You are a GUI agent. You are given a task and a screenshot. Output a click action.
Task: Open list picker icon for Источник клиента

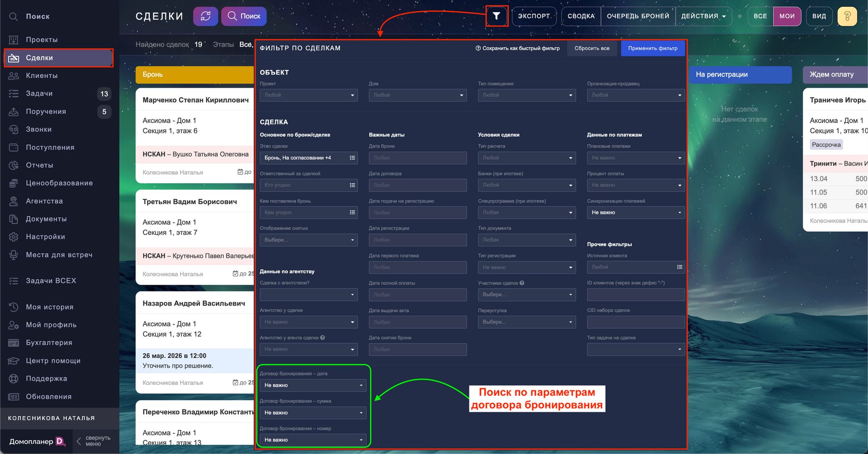pos(679,267)
